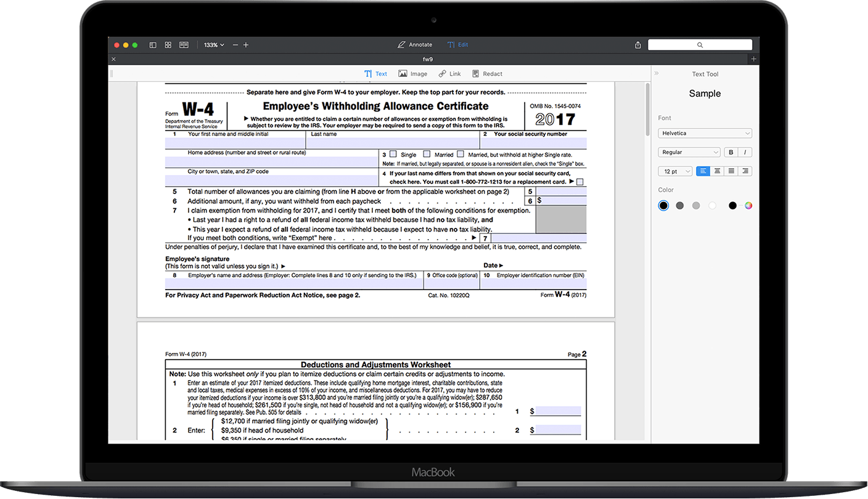Toggle italic text formatting
Viewport: 868px width, 499px height.
[x=745, y=152]
